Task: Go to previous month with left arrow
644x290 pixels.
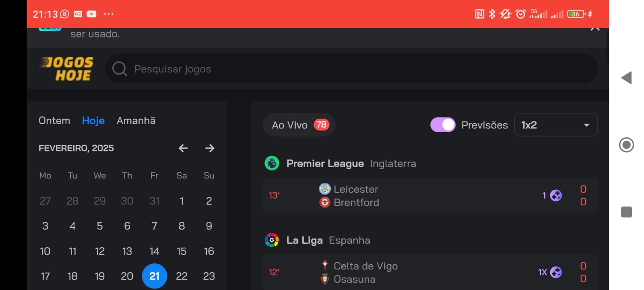Action: pyautogui.click(x=183, y=148)
